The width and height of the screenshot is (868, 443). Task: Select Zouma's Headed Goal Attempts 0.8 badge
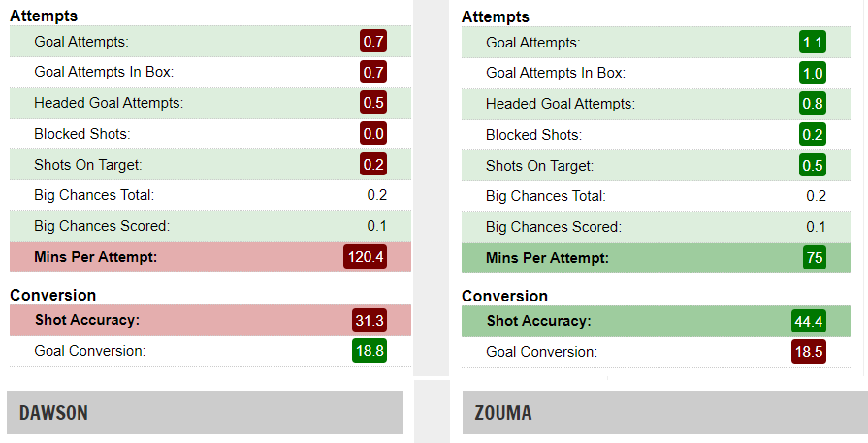pyautogui.click(x=813, y=104)
